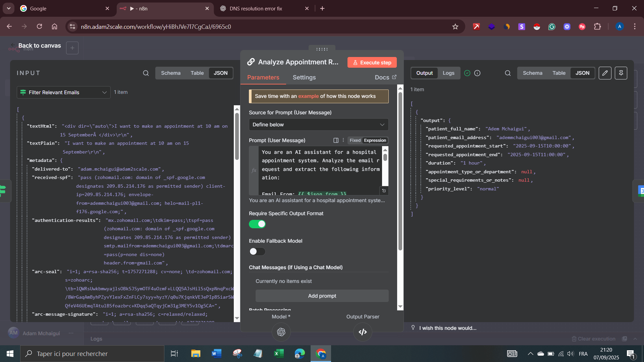
Task: Open Chrome three-dot menu
Action: tap(635, 26)
